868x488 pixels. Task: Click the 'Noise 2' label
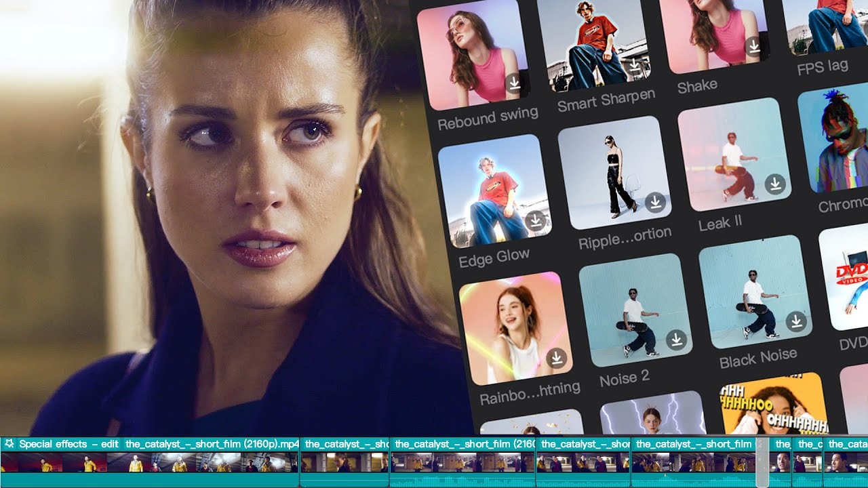point(625,380)
